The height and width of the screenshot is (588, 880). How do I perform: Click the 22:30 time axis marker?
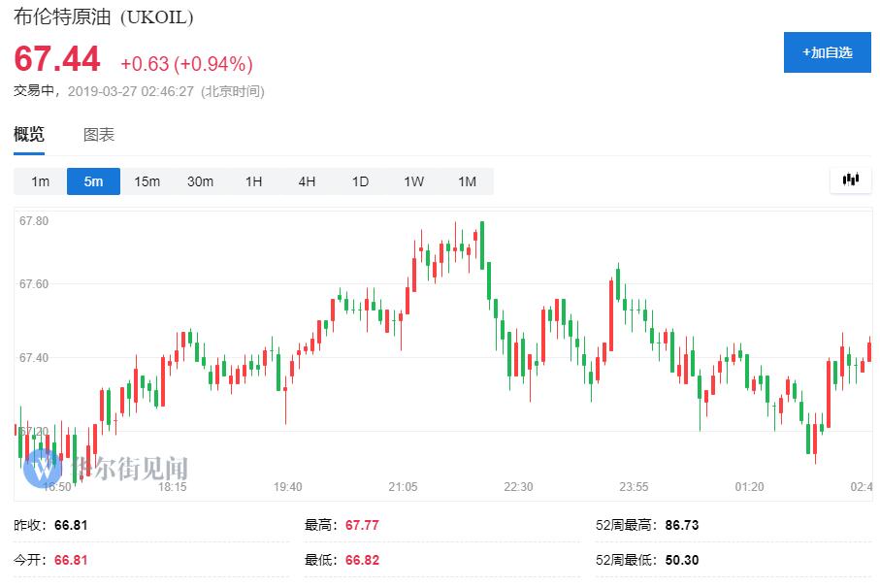[518, 486]
